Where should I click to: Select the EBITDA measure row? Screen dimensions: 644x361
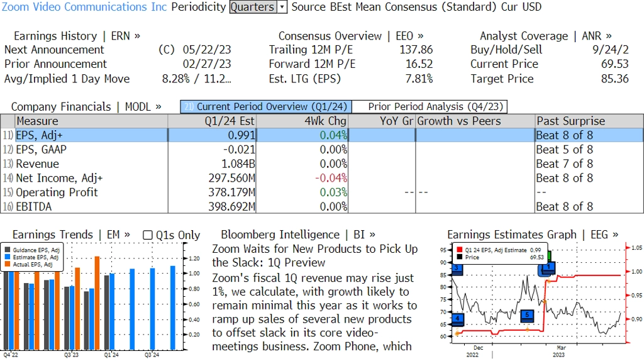tap(322, 206)
